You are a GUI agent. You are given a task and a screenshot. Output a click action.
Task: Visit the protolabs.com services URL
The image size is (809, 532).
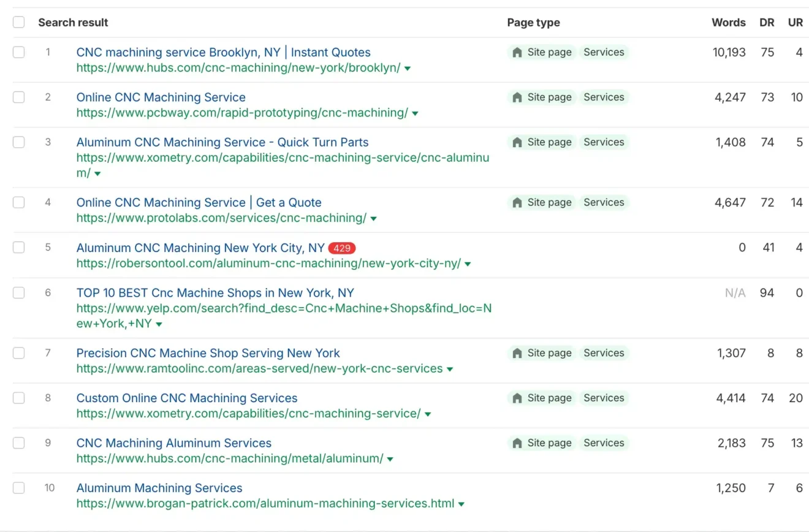tap(221, 218)
